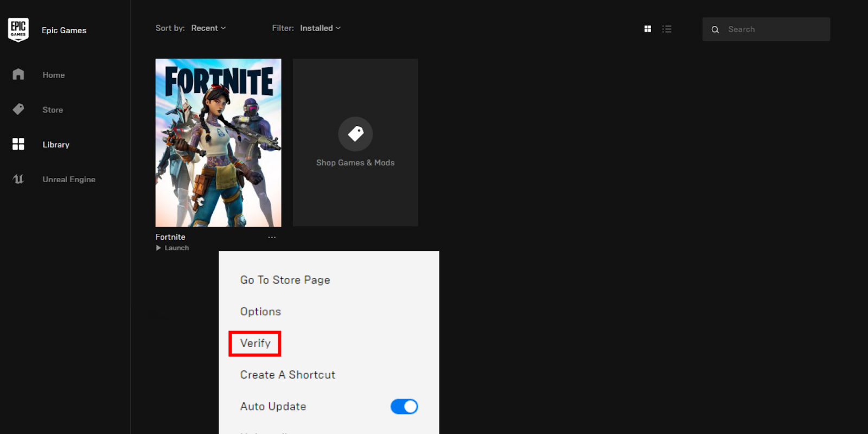Open the Filter Installed dropdown
The width and height of the screenshot is (868, 434).
(321, 28)
